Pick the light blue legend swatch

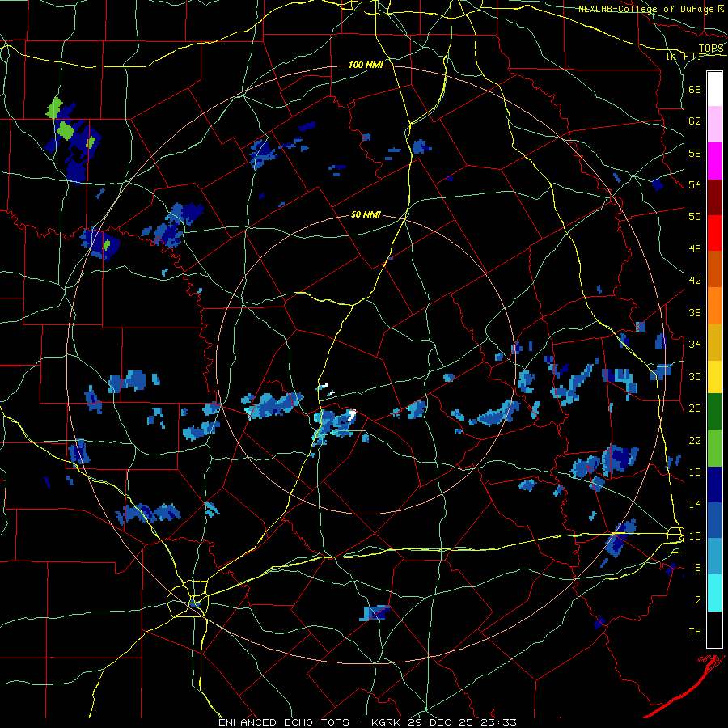coord(714,557)
